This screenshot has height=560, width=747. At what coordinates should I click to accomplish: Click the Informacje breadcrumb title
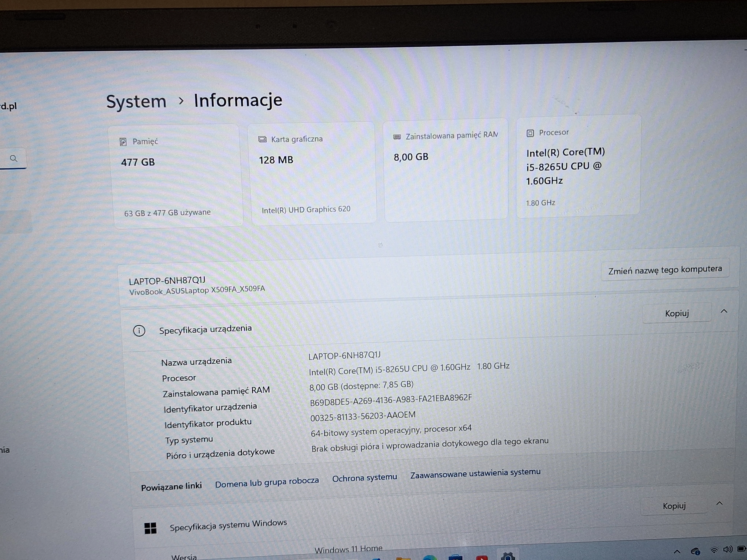[238, 100]
